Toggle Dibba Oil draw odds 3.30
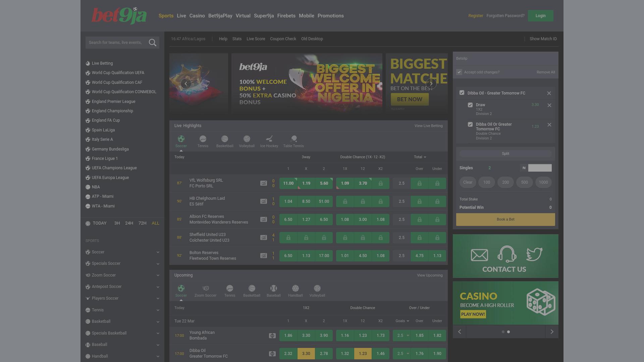The image size is (644, 362). pos(306,354)
